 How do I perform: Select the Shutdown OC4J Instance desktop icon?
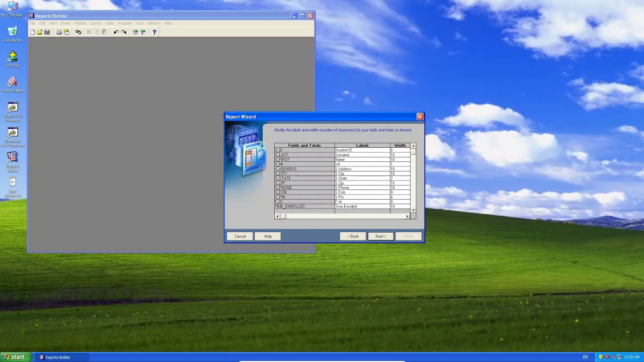pyautogui.click(x=13, y=137)
